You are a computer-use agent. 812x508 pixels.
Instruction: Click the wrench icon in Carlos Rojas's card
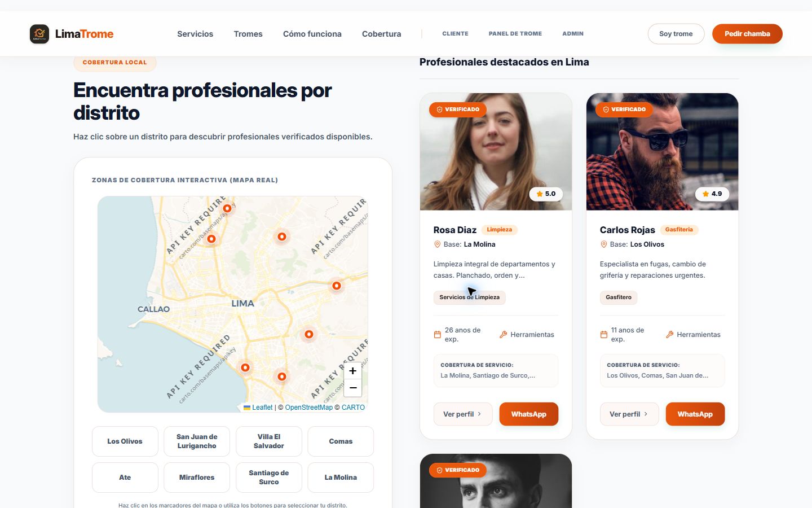point(669,335)
